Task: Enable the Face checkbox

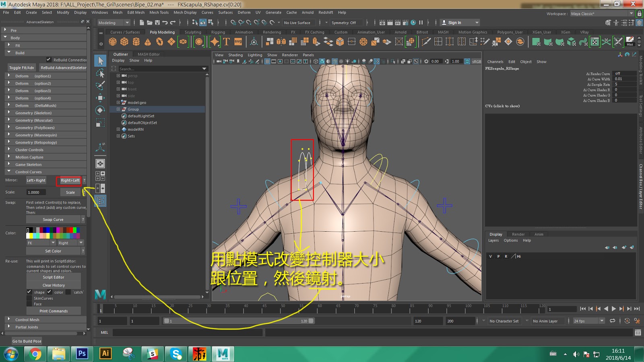Action: [29, 304]
